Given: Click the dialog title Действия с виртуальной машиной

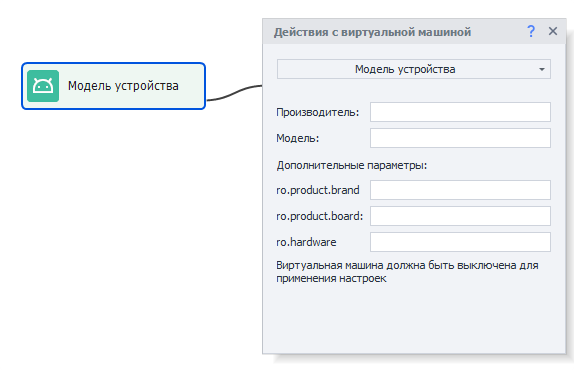Looking at the screenshot, I should coord(372,32).
